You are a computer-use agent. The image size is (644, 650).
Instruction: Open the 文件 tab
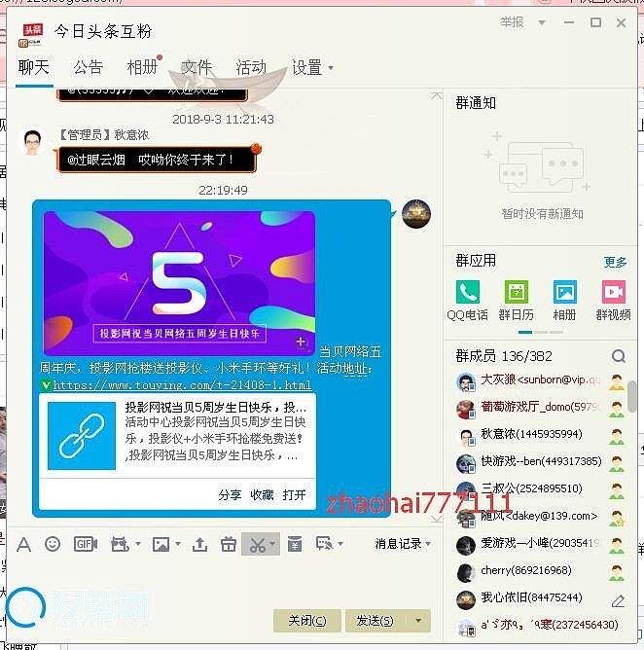pos(197,67)
